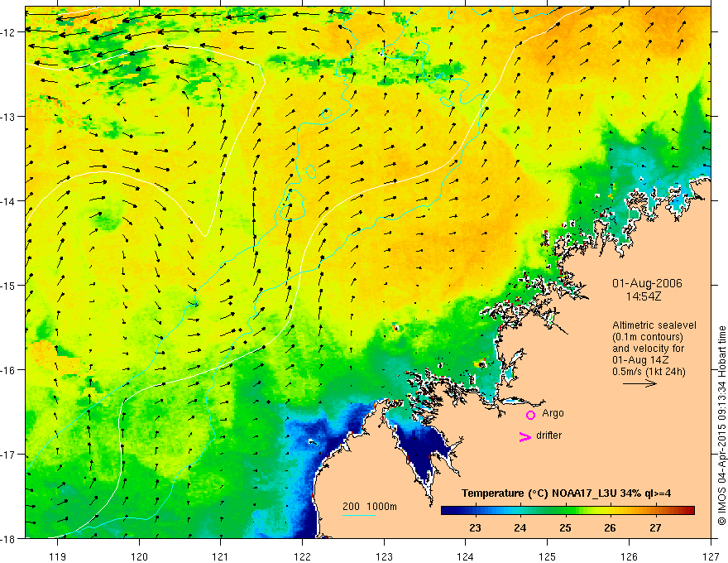Click the '-18' latitude axis label
The width and height of the screenshot is (728, 563).
click(9, 538)
